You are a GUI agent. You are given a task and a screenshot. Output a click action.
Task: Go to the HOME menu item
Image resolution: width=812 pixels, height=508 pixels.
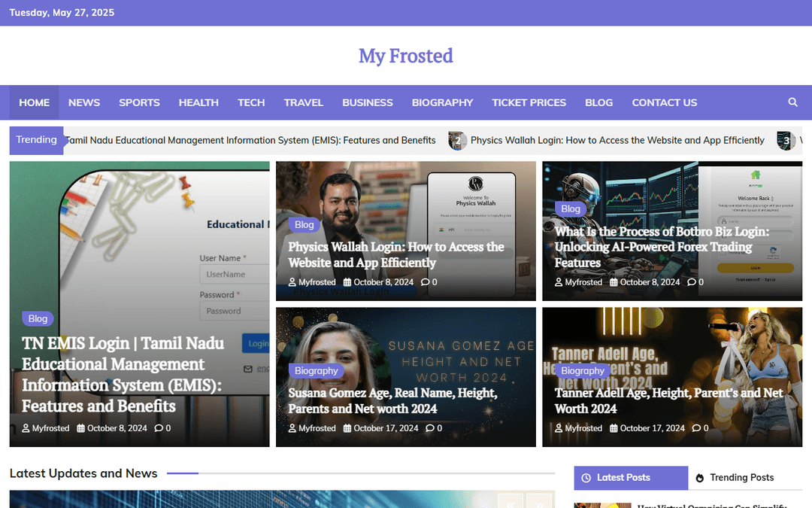click(34, 102)
